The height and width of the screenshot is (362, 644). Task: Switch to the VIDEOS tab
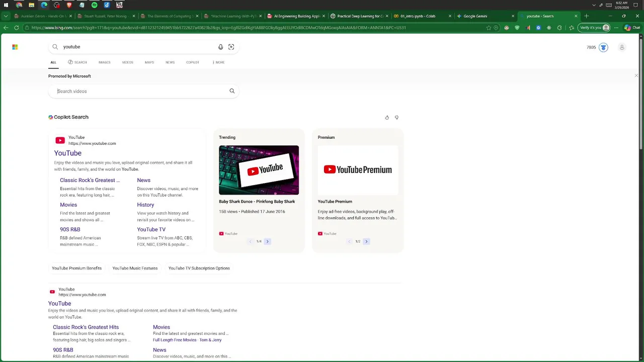coord(127,62)
